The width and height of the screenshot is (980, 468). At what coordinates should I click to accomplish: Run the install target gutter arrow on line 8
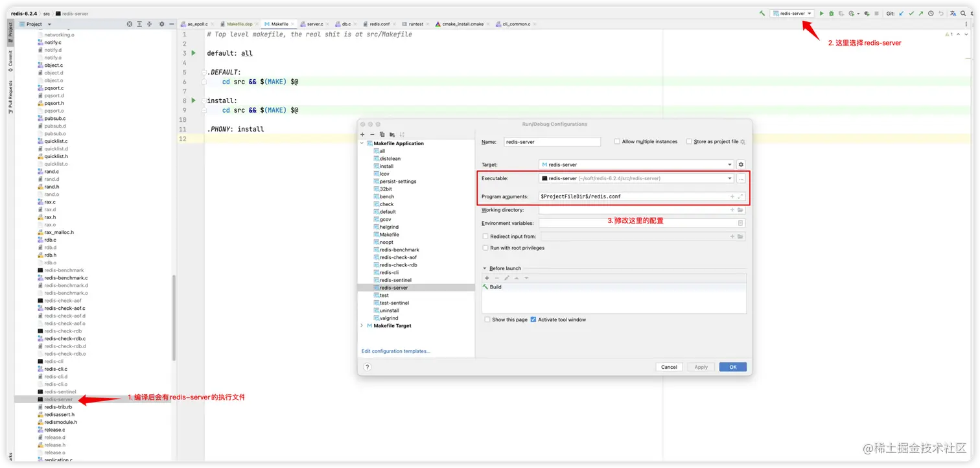[193, 100]
